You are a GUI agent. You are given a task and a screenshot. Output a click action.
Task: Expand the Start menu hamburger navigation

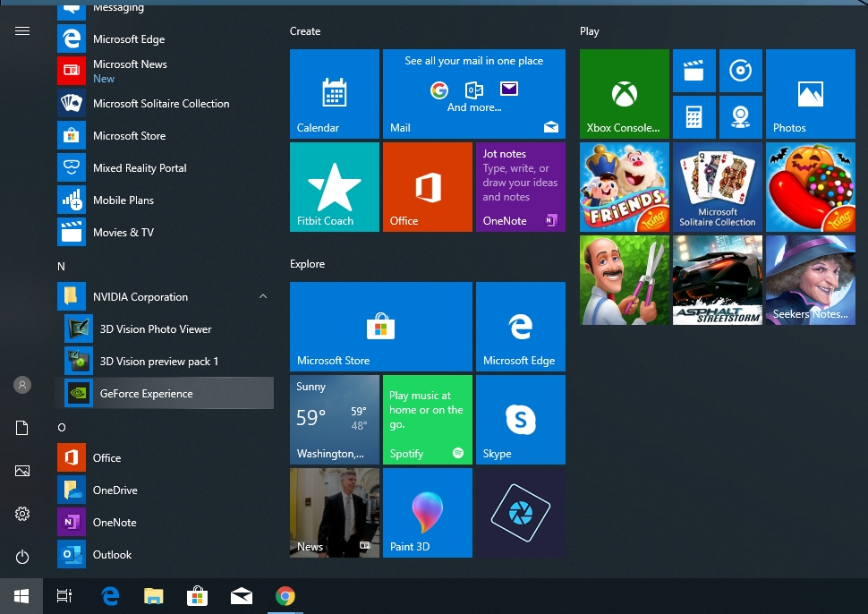click(x=22, y=31)
